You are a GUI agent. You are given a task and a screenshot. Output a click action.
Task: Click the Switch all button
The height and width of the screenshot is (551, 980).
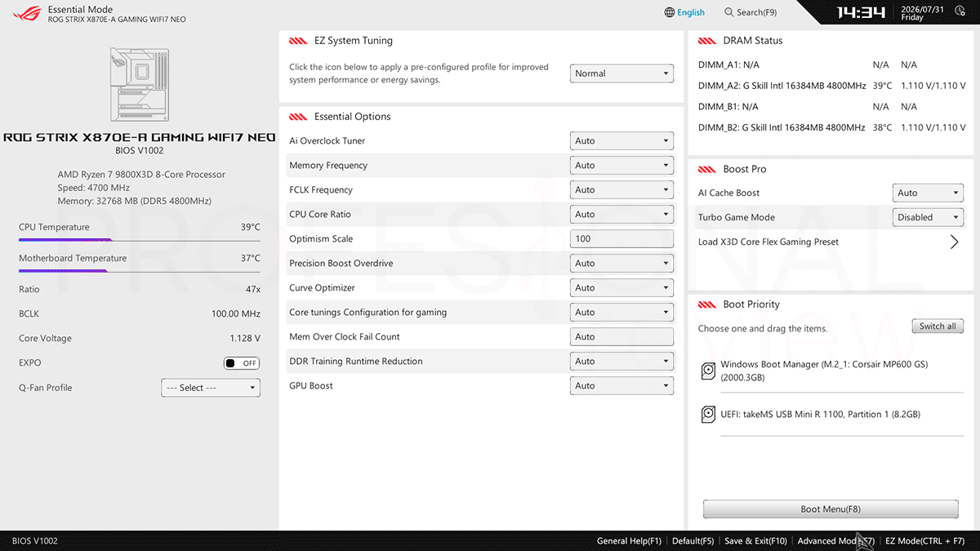(x=938, y=327)
